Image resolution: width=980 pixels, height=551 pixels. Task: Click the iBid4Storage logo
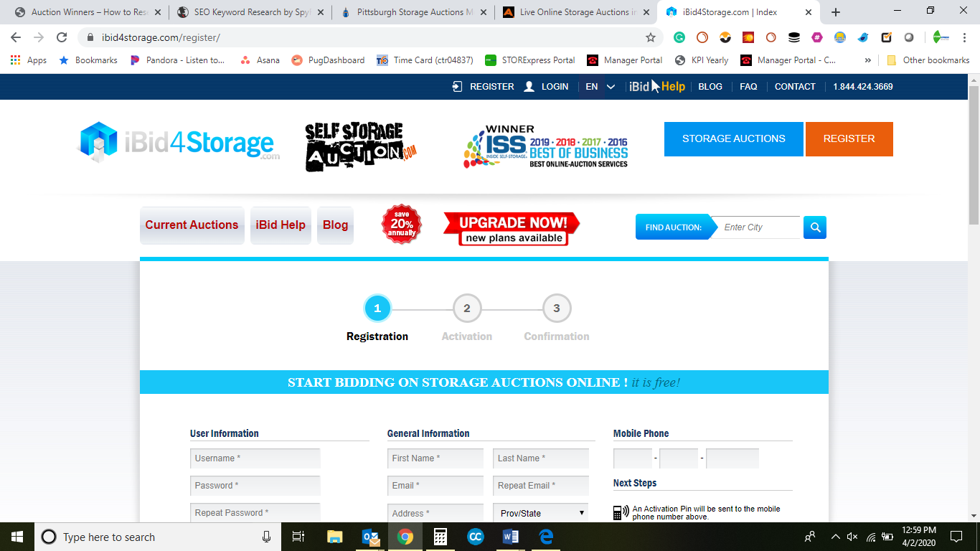click(x=179, y=141)
